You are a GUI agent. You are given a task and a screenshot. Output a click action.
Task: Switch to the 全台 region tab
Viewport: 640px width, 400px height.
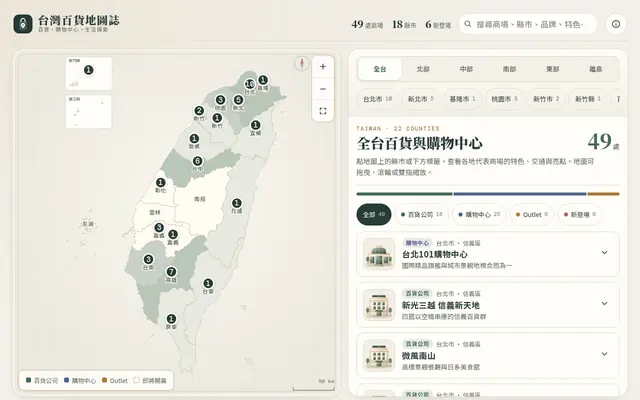380,69
